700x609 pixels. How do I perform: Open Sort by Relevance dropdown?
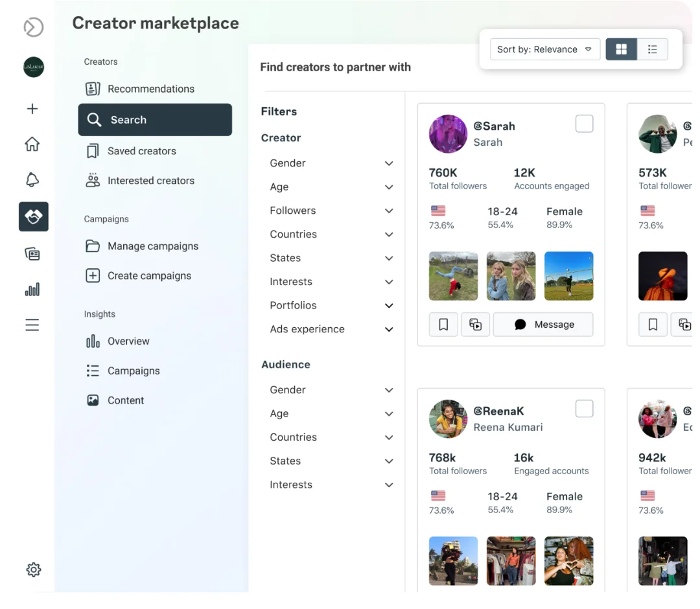544,49
